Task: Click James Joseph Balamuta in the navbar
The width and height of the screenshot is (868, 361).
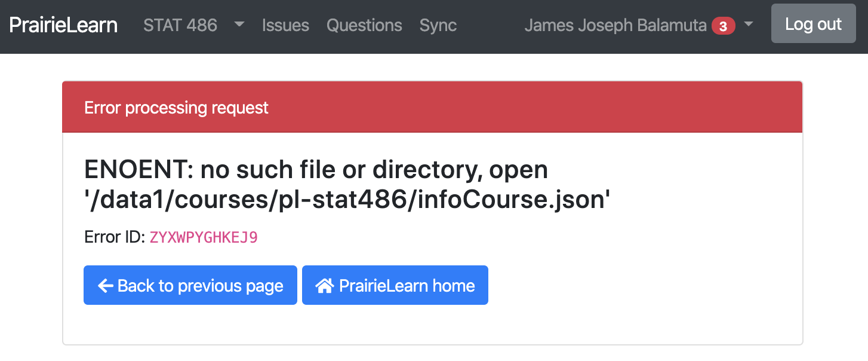Action: click(614, 26)
